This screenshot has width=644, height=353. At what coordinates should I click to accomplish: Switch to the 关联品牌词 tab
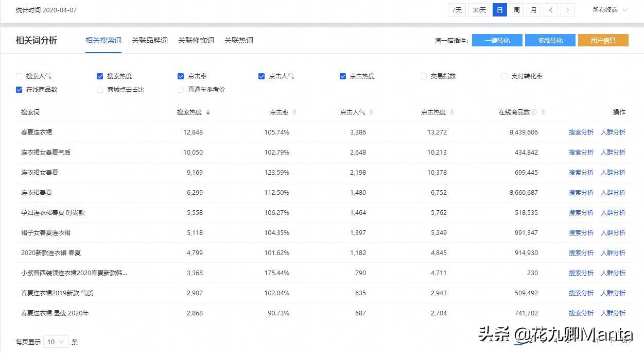(x=149, y=40)
